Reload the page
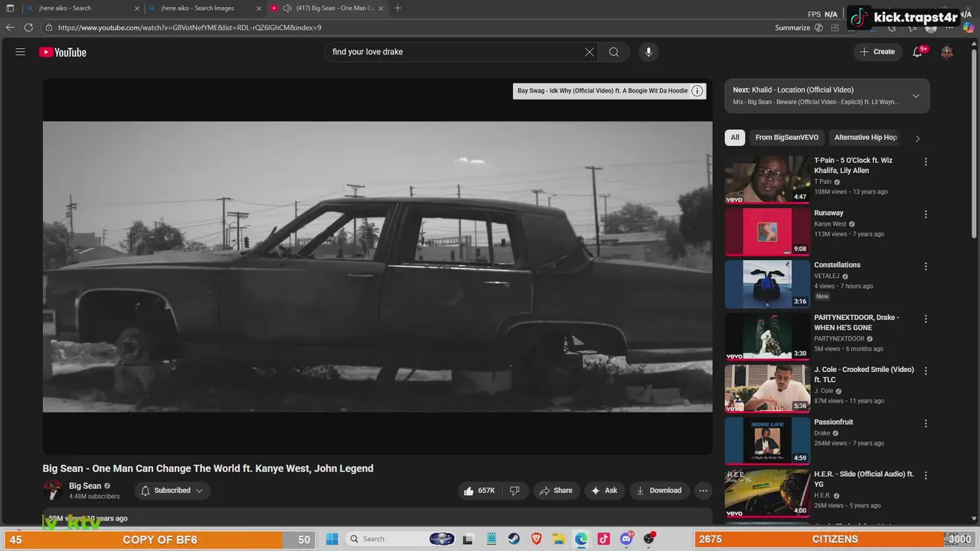Viewport: 980px width, 551px height. (x=28, y=28)
